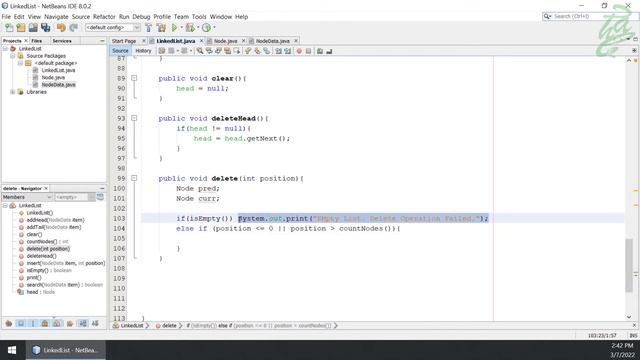This screenshot has width=640, height=360.
Task: Collapse the deleteHead() method code fold
Action: tap(134, 118)
